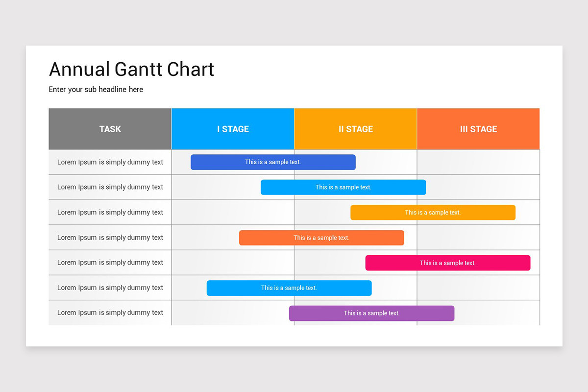Select the sixth row's Lorem Ipsum task label

click(110, 288)
